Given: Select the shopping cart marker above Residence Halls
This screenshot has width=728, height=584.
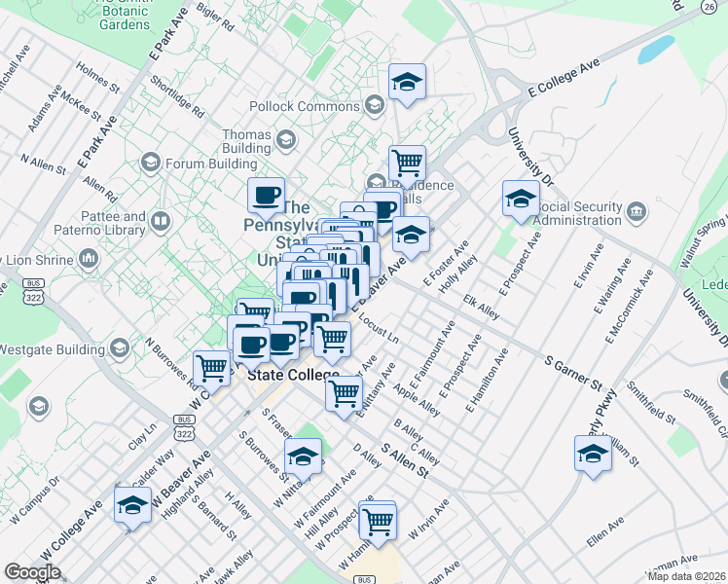Looking at the screenshot, I should [407, 166].
